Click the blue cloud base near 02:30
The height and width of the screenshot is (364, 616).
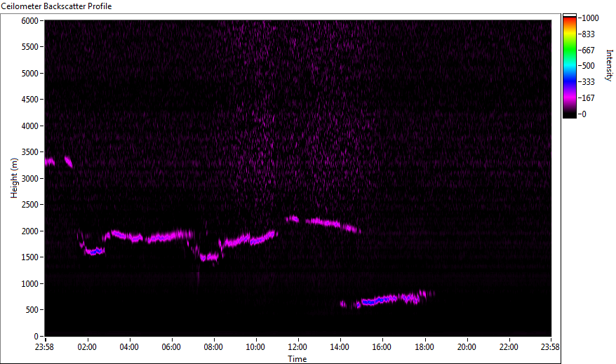coord(95,251)
